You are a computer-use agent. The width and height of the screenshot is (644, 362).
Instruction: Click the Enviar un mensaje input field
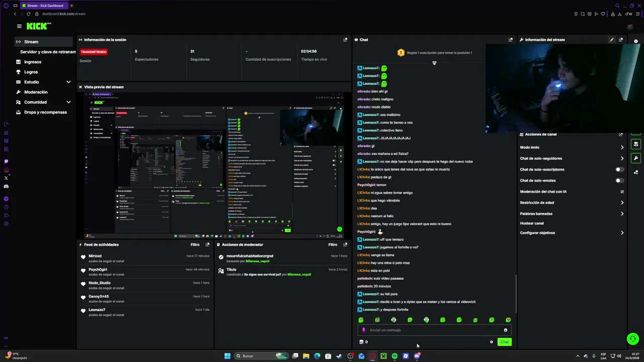pyautogui.click(x=435, y=330)
